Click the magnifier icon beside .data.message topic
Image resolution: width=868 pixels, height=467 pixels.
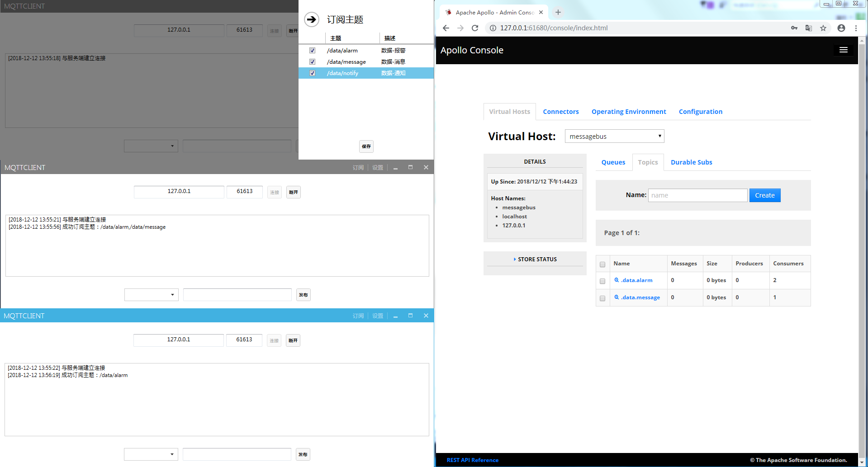(617, 297)
